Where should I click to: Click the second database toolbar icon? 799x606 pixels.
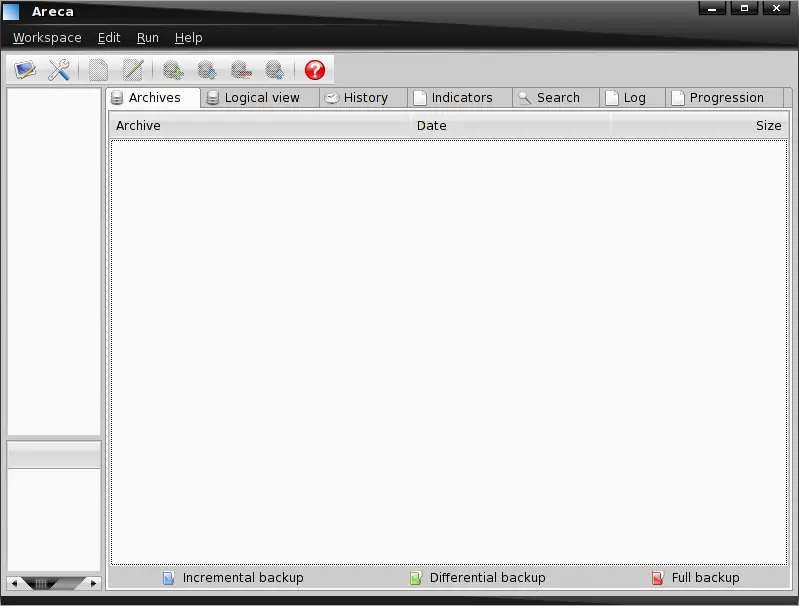pyautogui.click(x=207, y=70)
